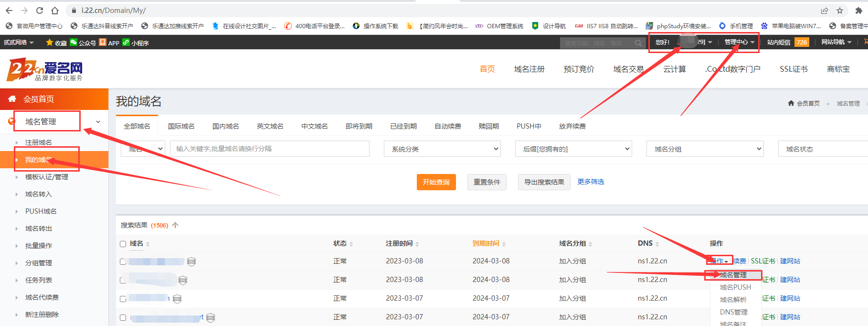Click the home icon beside 会员首页 in the sidebar

[x=12, y=98]
